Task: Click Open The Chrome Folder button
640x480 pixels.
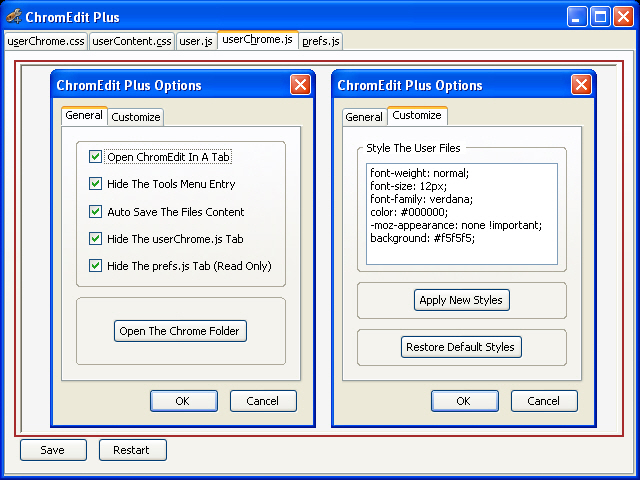Action: pos(180,331)
